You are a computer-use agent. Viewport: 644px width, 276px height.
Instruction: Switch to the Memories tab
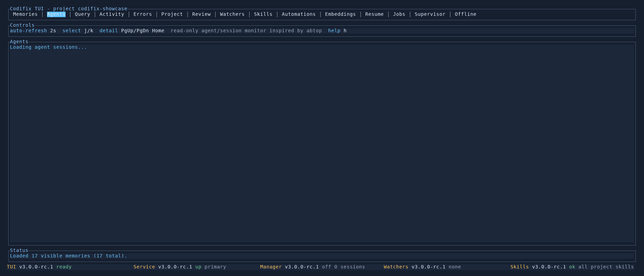point(25,14)
